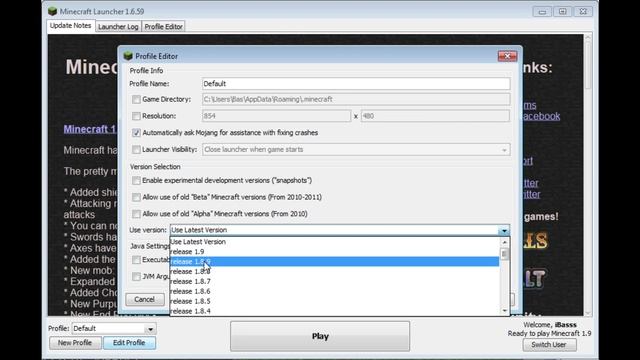The image size is (640, 360).
Task: Select release 1.8.4 from version list
Action: coord(334,311)
